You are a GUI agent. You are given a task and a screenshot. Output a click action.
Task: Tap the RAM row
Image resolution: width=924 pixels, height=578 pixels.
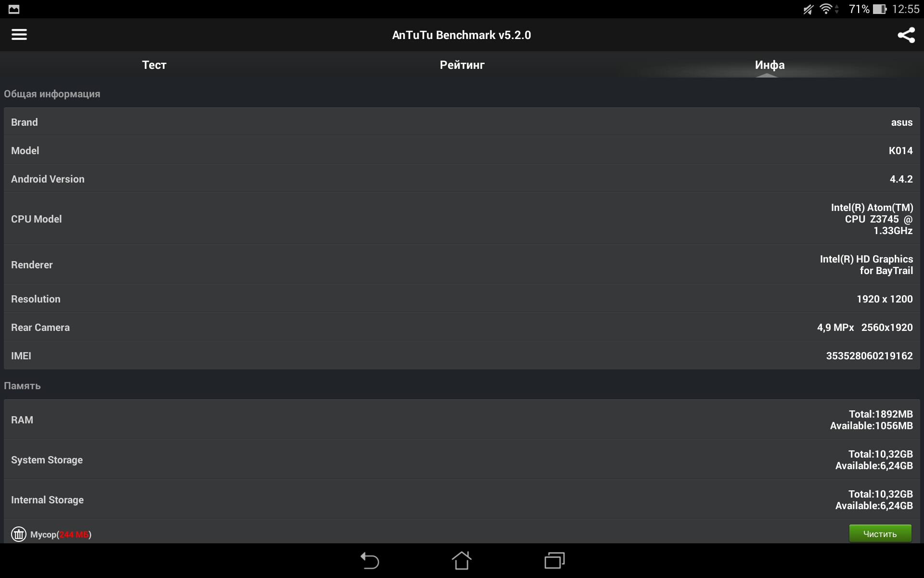[x=462, y=420]
